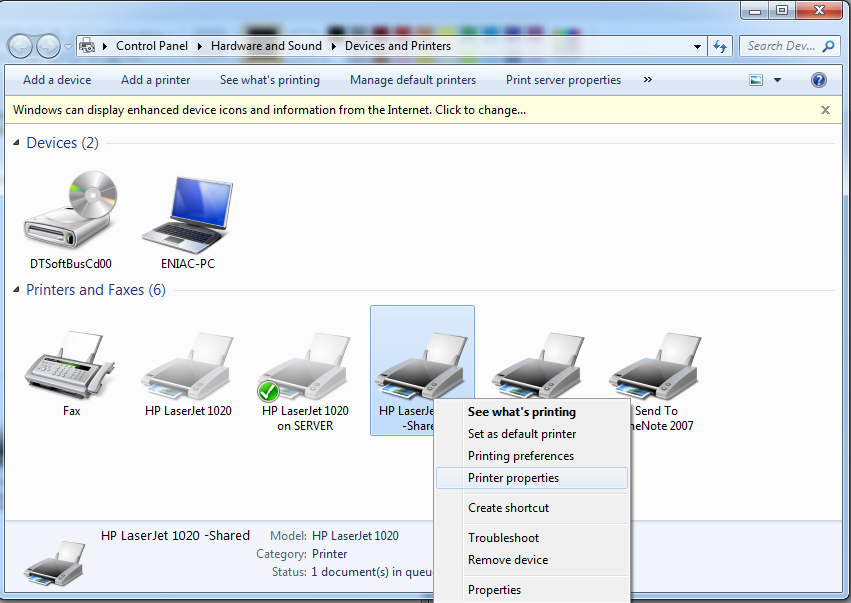Screen dimensions: 851x603
Task: Select the Send To OneNote 2007 printer
Action: (x=656, y=366)
